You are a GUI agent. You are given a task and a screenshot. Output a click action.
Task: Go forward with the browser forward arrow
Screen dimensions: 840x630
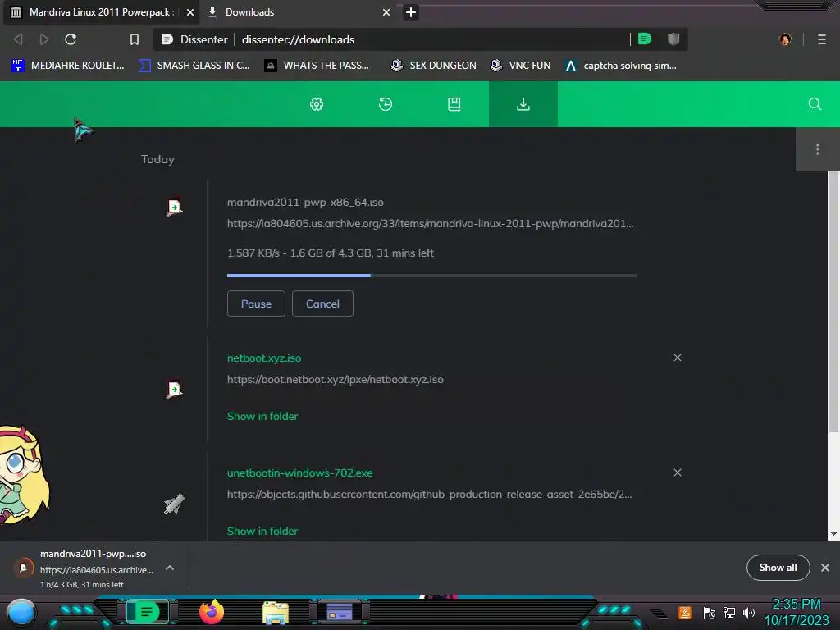[x=44, y=39]
